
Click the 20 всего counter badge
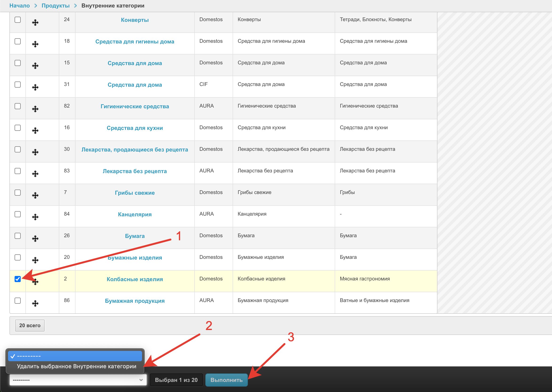(x=30, y=325)
